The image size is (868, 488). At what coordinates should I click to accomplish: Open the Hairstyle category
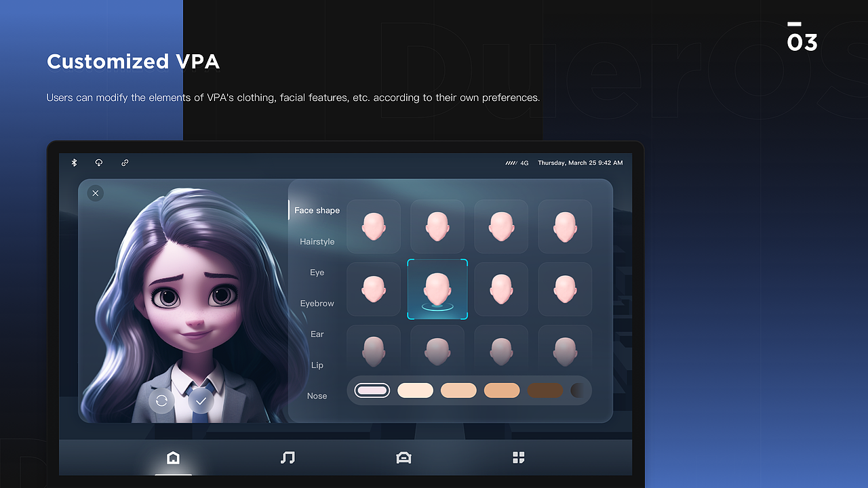(x=317, y=242)
